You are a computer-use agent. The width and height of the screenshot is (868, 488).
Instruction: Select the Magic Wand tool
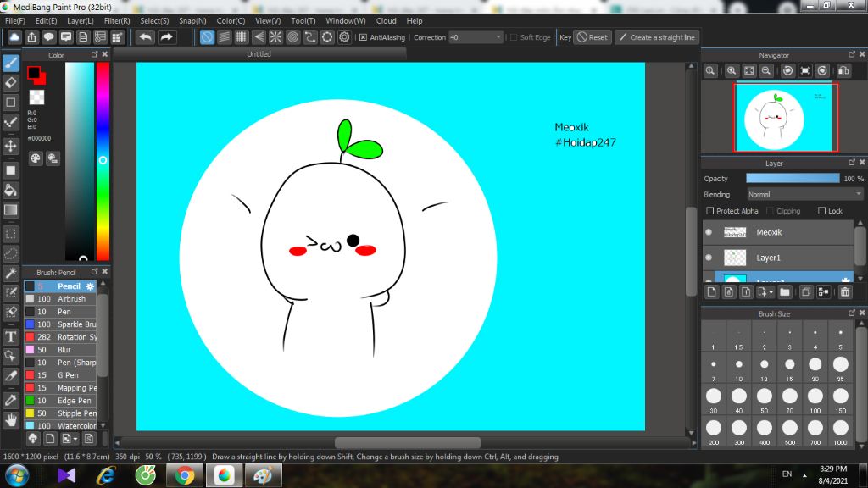(11, 274)
